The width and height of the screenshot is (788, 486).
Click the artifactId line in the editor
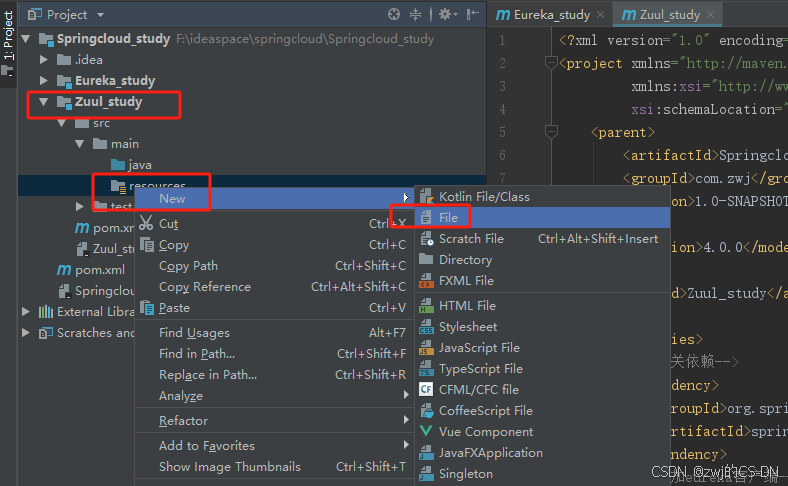point(704,155)
